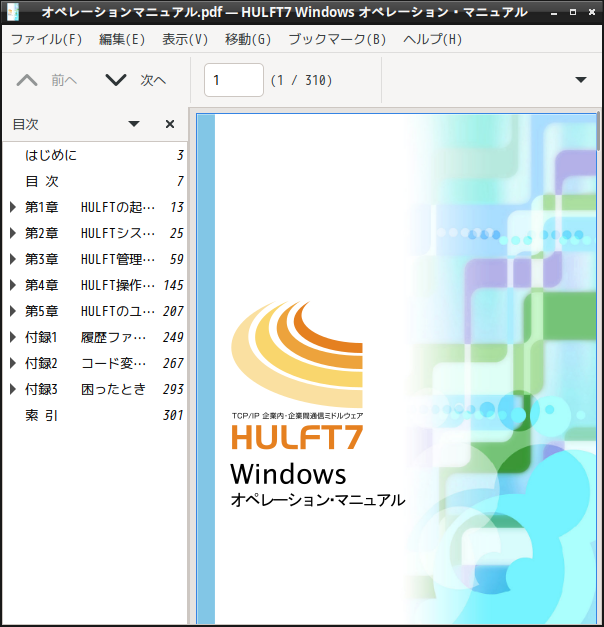This screenshot has height=627, width=604.
Task: Open the 移動(G) menu
Action: (248, 39)
